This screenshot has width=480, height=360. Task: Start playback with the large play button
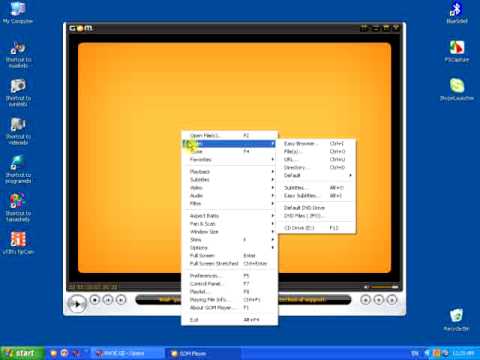[77, 304]
